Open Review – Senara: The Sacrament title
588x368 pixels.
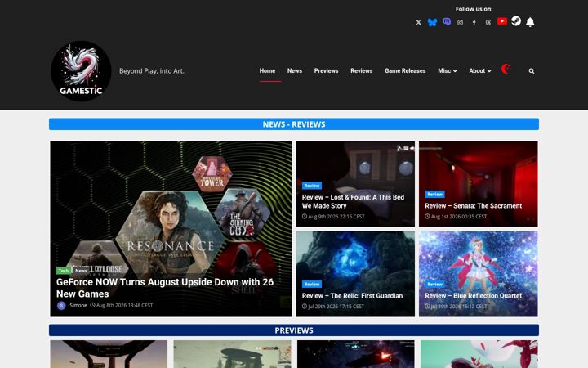coord(473,206)
